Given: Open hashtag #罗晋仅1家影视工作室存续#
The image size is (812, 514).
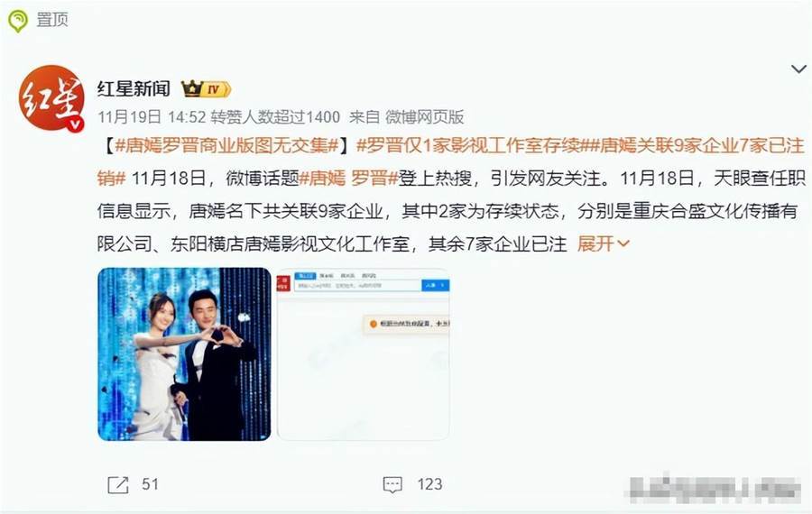Looking at the screenshot, I should [468, 145].
